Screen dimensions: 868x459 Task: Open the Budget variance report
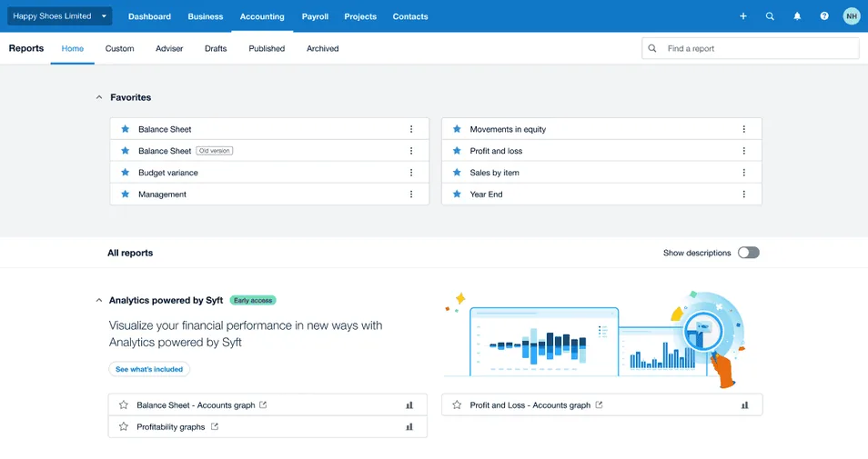168,173
